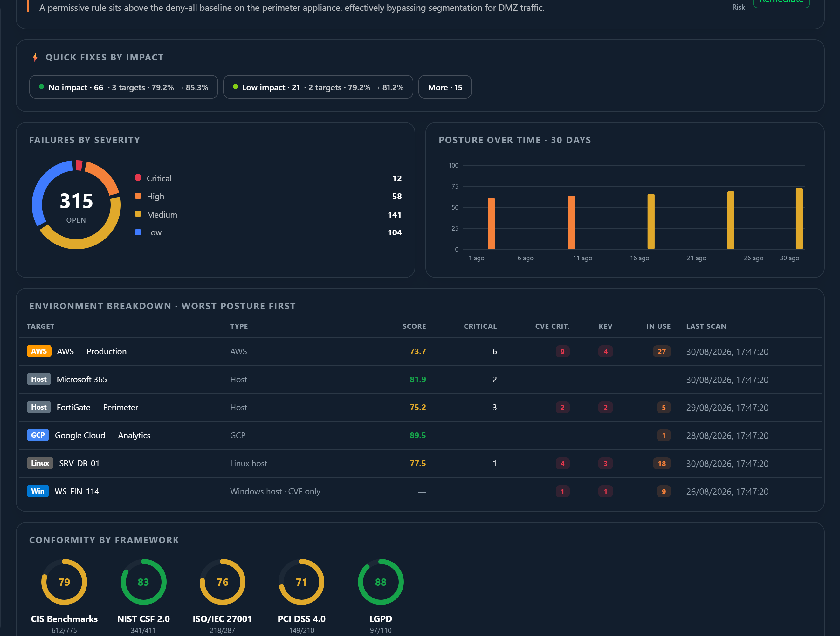Image resolution: width=840 pixels, height=636 pixels.
Task: Click the KEV 4 badge on AWS row
Action: point(605,351)
